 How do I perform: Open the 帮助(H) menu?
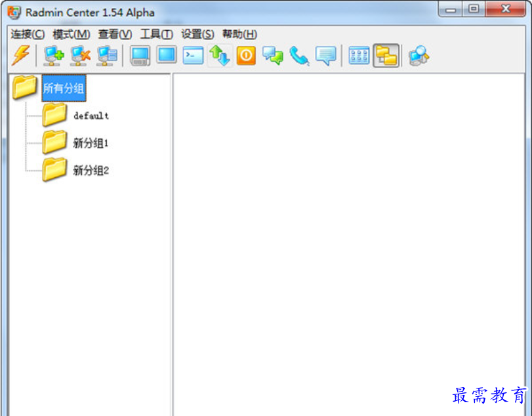coord(239,34)
